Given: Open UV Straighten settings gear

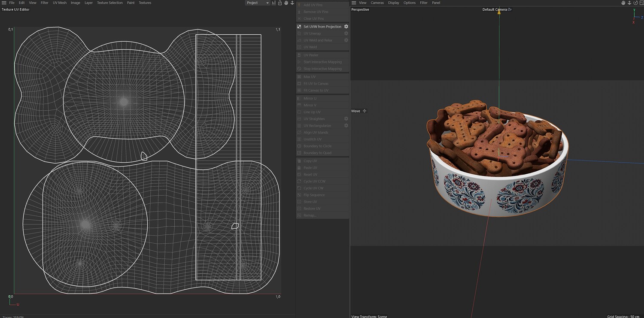Looking at the screenshot, I should coord(346,119).
